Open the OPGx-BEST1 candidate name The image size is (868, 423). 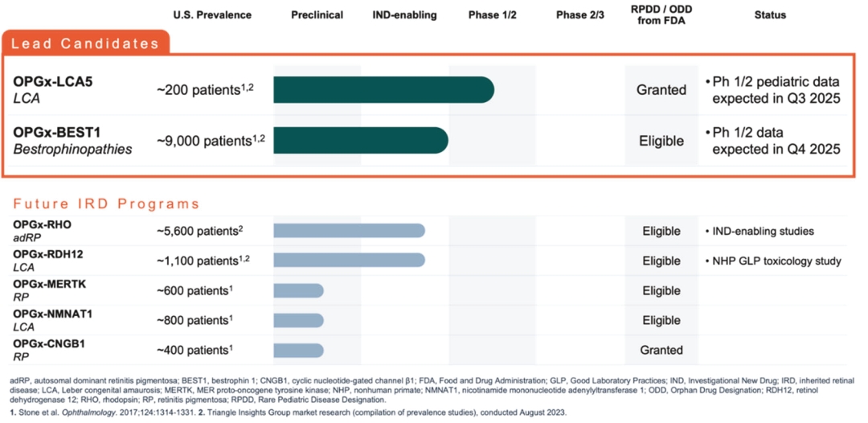coord(55,133)
